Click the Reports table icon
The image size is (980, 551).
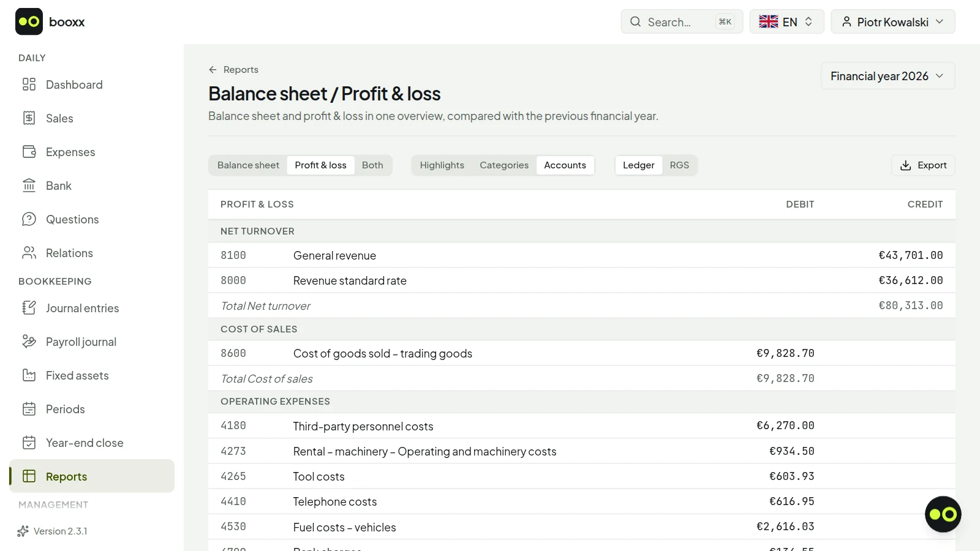pyautogui.click(x=29, y=476)
